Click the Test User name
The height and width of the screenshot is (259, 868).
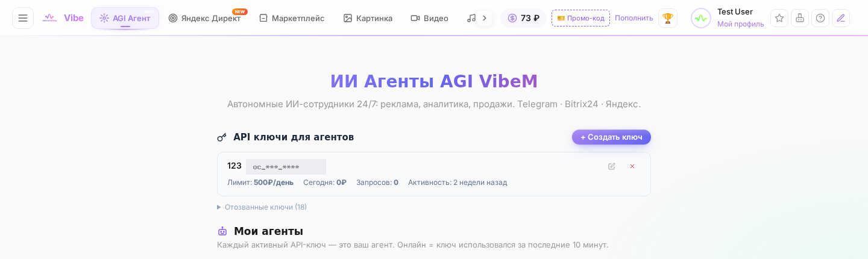pyautogui.click(x=735, y=11)
